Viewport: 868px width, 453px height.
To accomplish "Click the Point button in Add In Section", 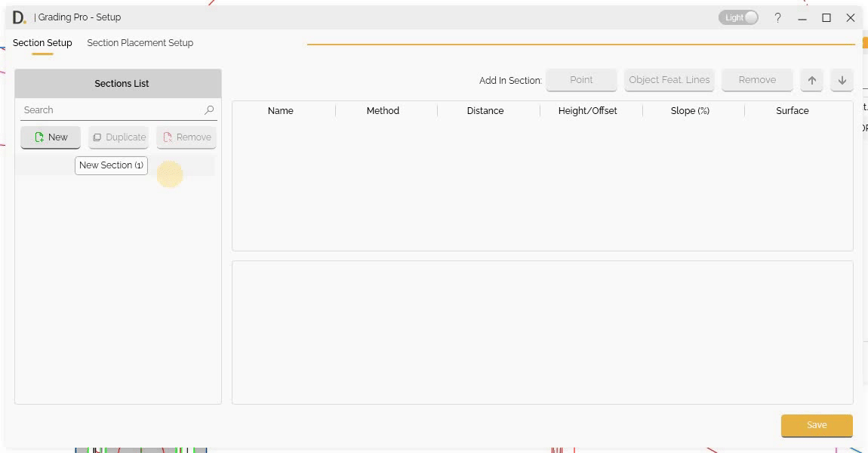I will tap(581, 79).
